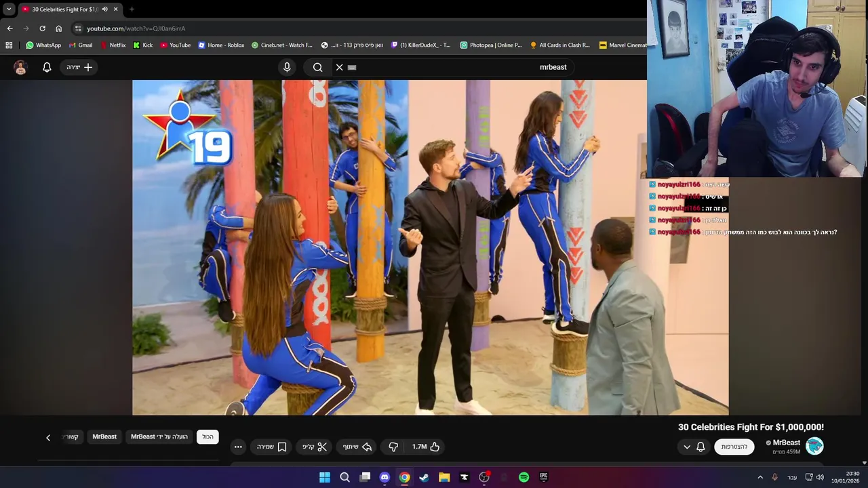Switch the input language indicator

[792, 478]
